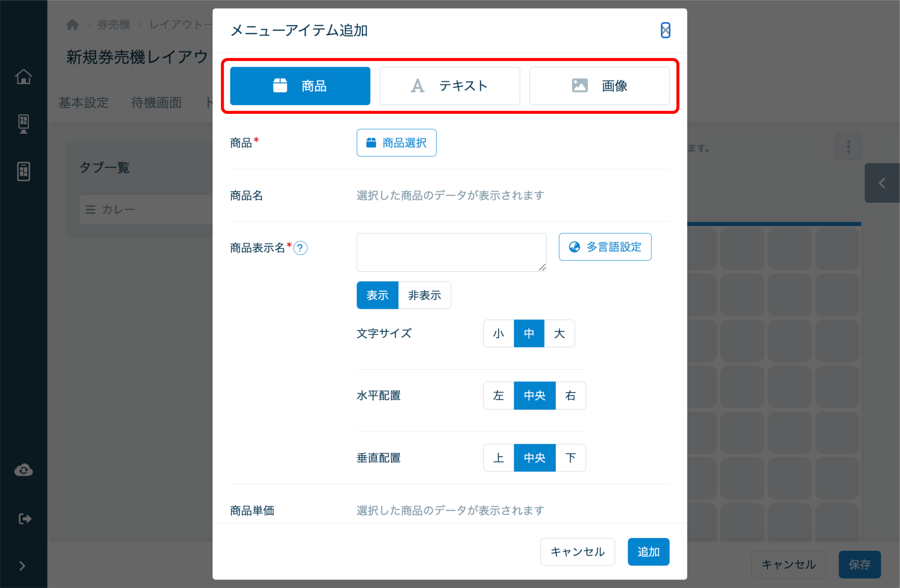Open the ticket machine icon in sidebar
The height and width of the screenshot is (588, 900).
pyautogui.click(x=23, y=123)
